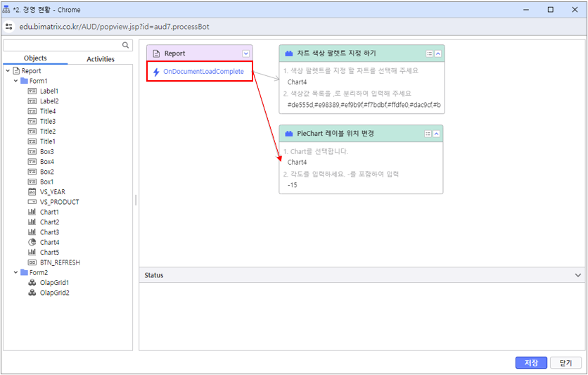The width and height of the screenshot is (588, 375).
Task: Select Title1 in the object tree
Action: click(x=48, y=141)
